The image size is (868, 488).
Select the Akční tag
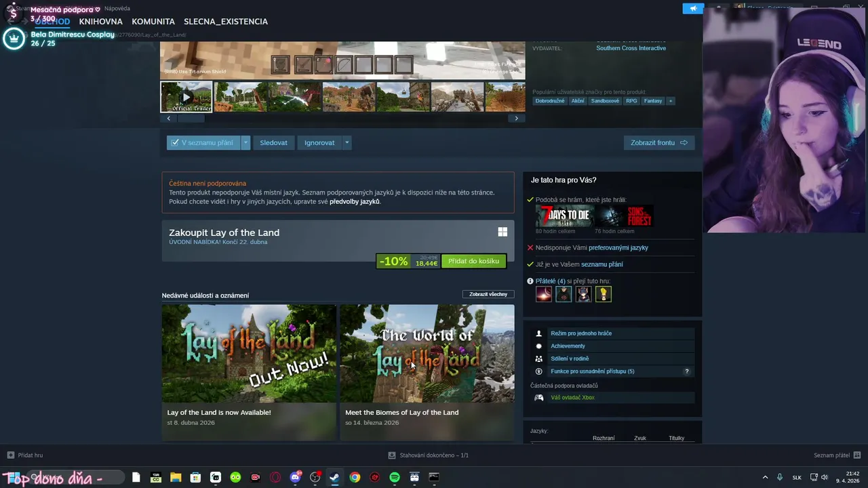(578, 101)
